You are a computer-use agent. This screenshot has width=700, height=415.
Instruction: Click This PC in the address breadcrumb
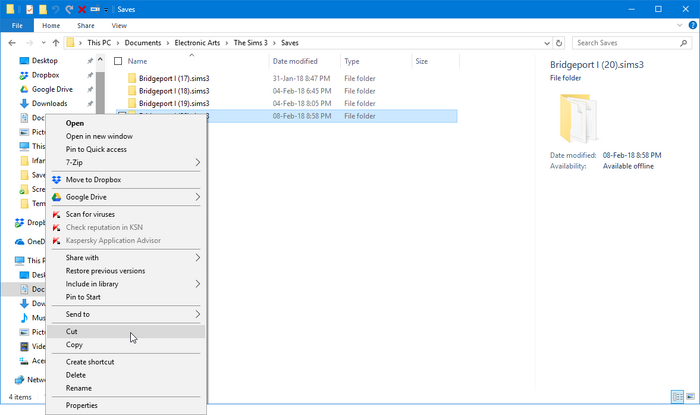[99, 43]
